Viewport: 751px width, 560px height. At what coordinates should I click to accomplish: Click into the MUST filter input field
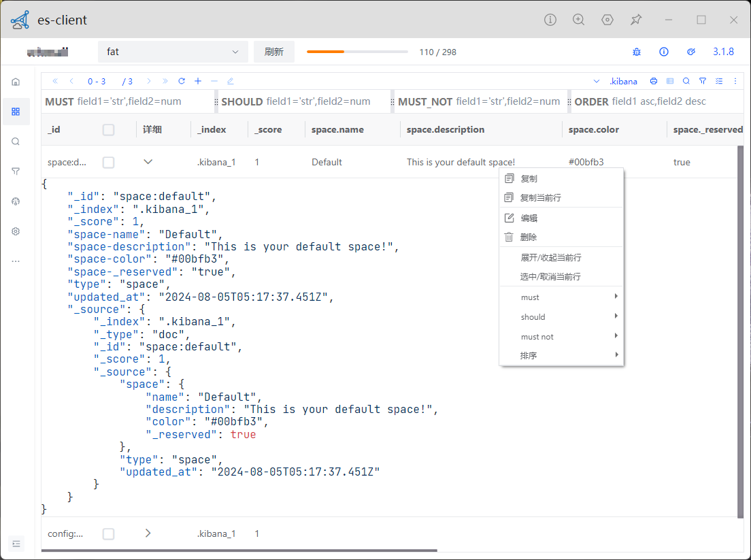143,101
